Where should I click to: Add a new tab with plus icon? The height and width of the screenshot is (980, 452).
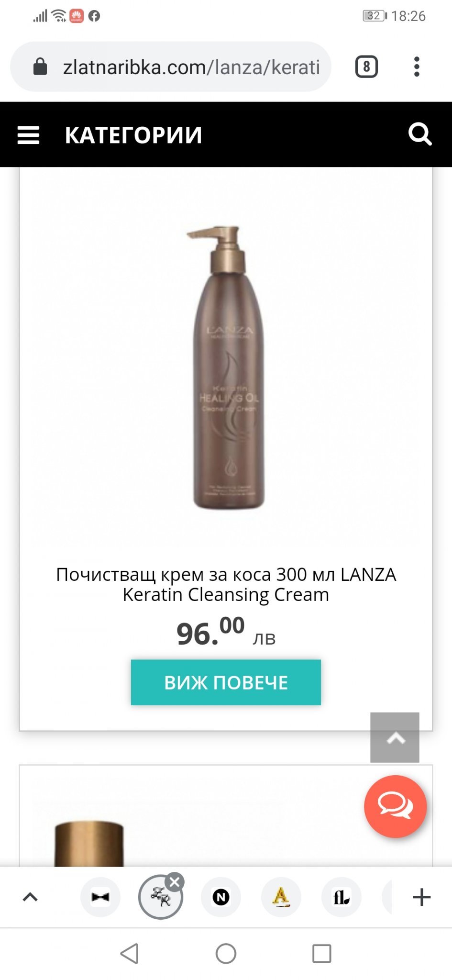pos(421,897)
